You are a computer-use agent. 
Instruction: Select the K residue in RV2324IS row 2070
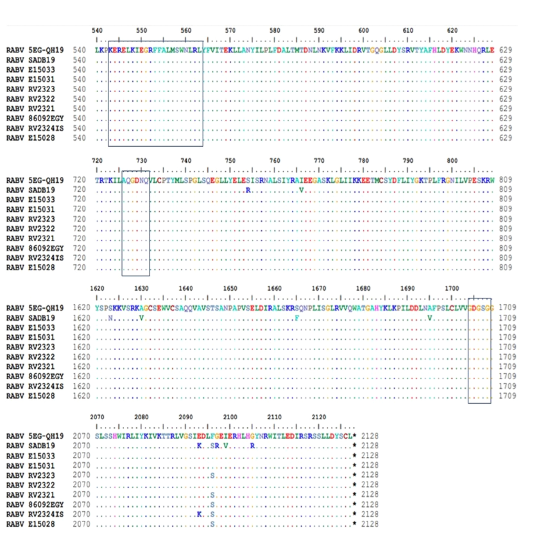coord(199,514)
